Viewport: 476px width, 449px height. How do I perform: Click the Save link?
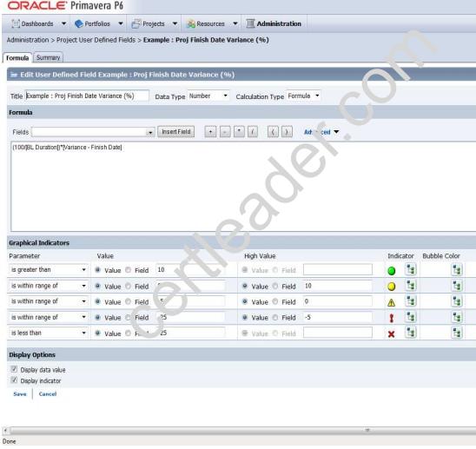click(x=20, y=393)
